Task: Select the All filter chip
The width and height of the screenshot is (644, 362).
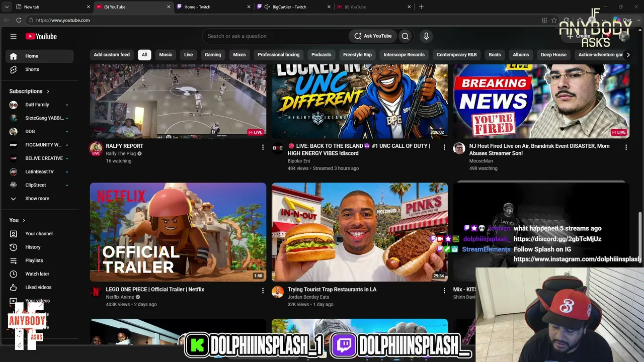Action: (x=144, y=55)
